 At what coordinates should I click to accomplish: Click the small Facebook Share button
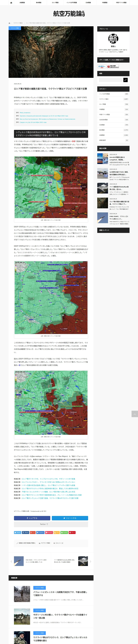click(x=26, y=532)
